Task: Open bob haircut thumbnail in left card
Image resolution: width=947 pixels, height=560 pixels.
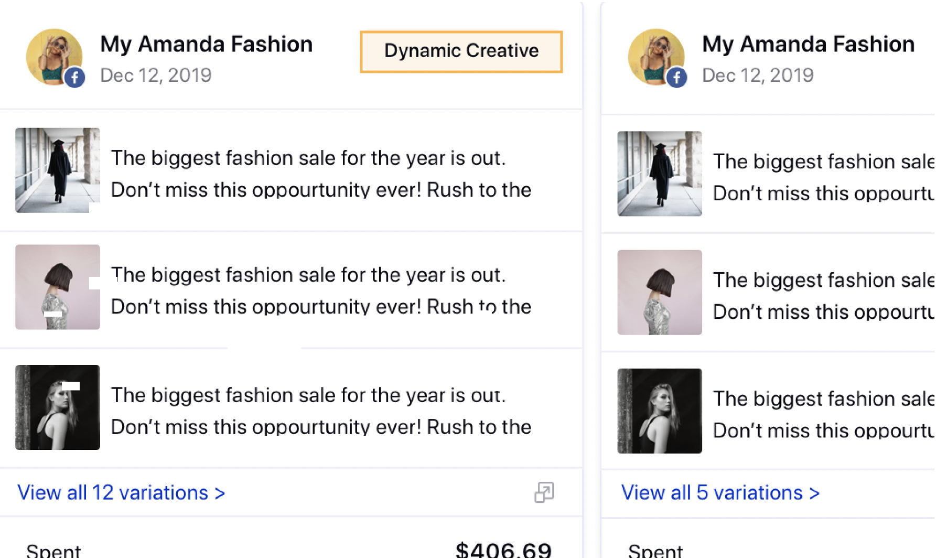Action: pyautogui.click(x=58, y=287)
